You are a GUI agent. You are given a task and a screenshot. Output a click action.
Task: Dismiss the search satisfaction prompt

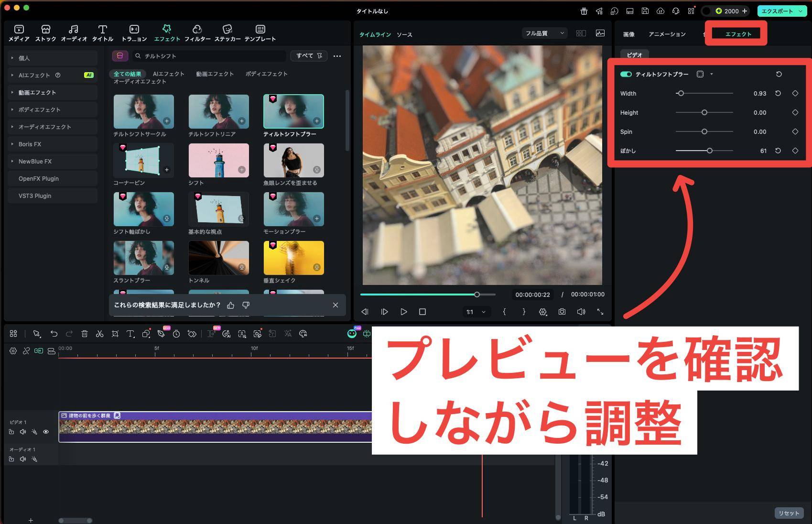tap(336, 305)
